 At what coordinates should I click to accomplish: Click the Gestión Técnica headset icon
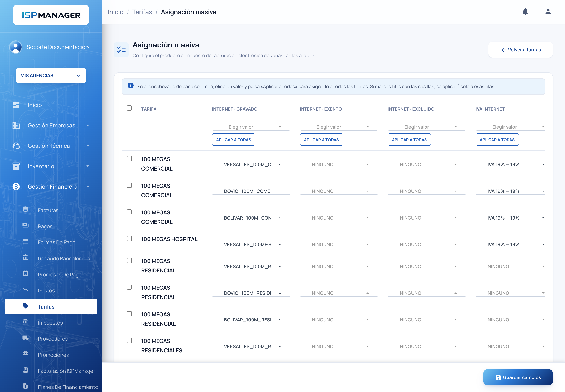click(16, 146)
